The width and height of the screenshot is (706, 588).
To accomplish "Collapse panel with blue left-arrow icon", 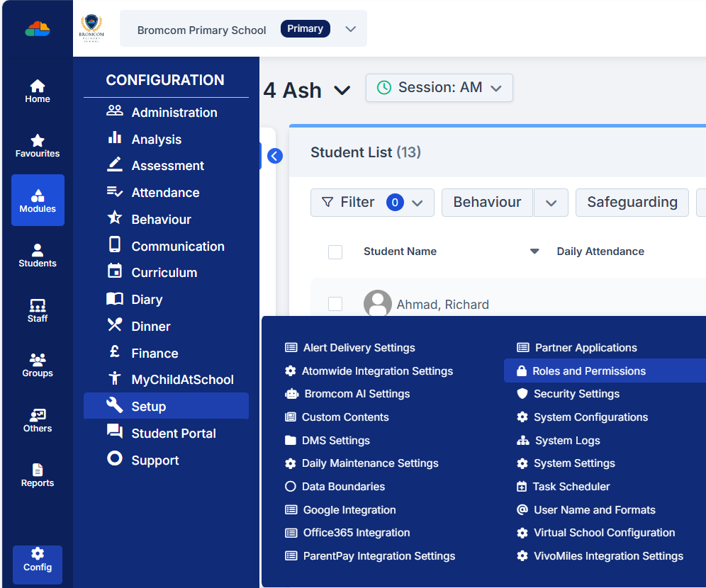I will 275,156.
